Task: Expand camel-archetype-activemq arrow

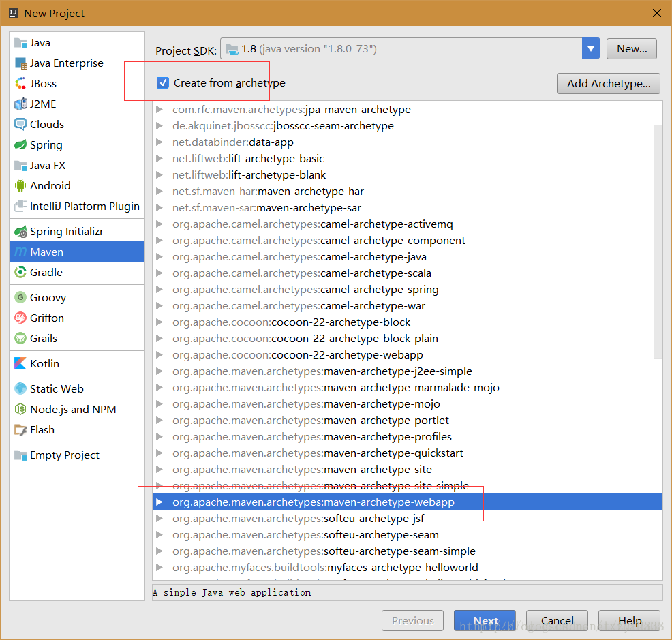Action: point(159,224)
